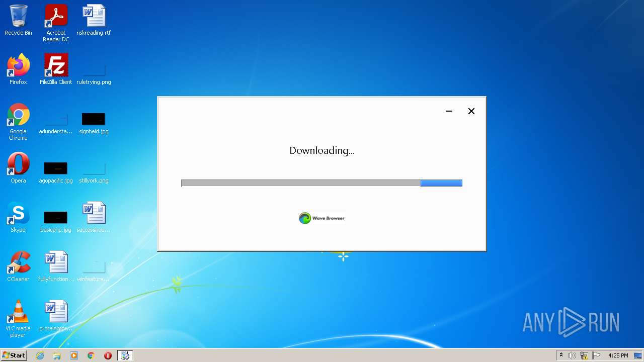Close the Wave Browser installer window
Viewport: 644px width, 362px height.
471,111
